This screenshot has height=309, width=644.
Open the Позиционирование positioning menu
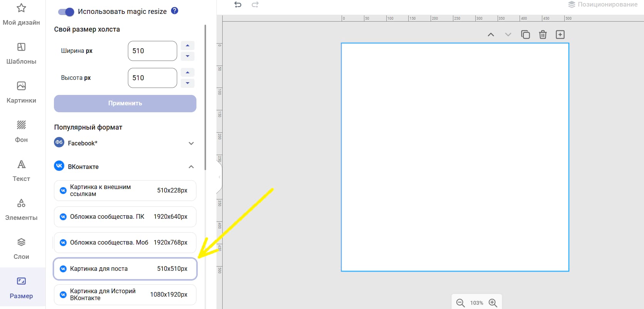pos(603,5)
